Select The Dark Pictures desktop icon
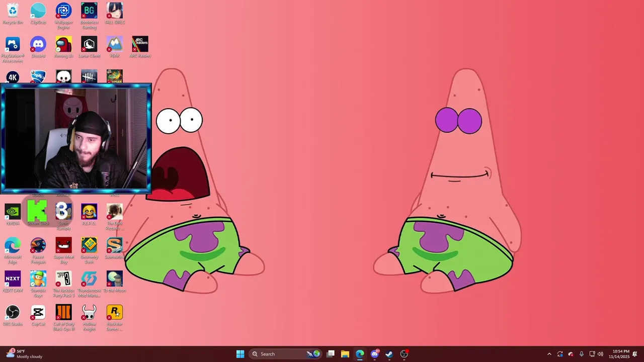This screenshot has height=362, width=644. coord(115,217)
